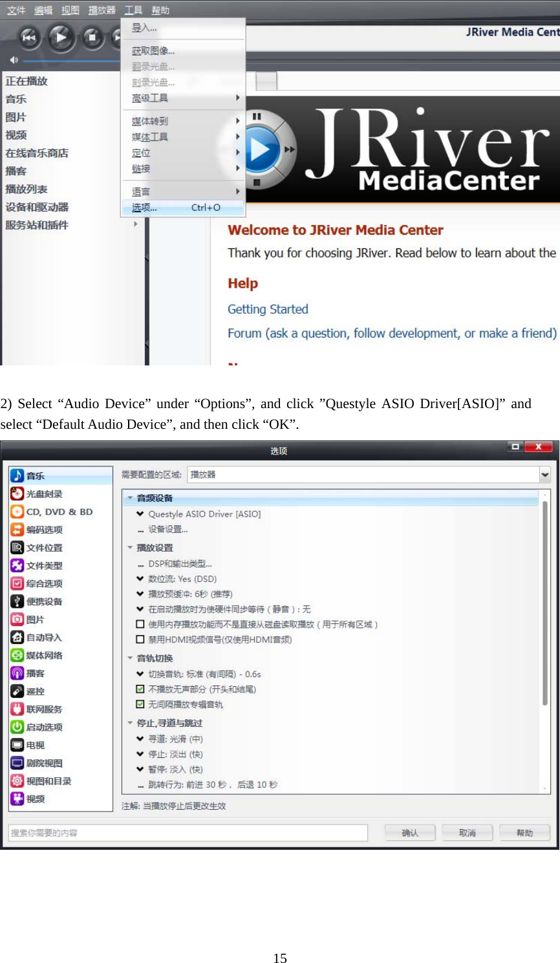Viewport: 560px width, 963px height.
Task: Open 视图和目录 gear icon
Action: coord(17,781)
